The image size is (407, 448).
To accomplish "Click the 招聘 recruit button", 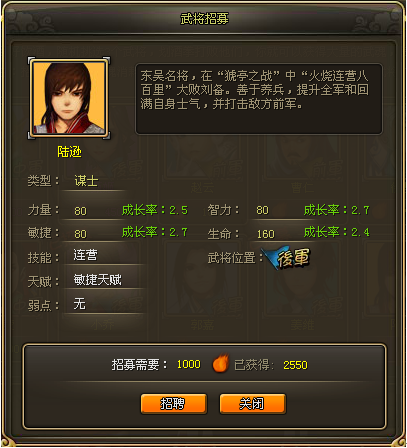I will coord(174,403).
